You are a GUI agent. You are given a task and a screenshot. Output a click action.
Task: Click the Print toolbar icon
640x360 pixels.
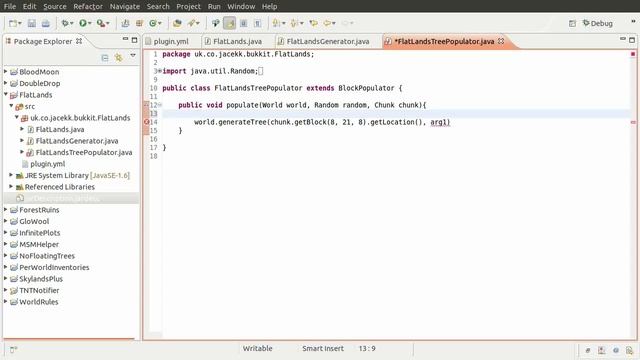[x=46, y=23]
